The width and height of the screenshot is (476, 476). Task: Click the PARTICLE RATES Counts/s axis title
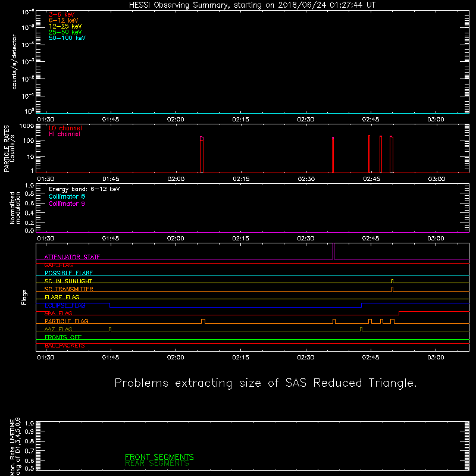(x=9, y=149)
